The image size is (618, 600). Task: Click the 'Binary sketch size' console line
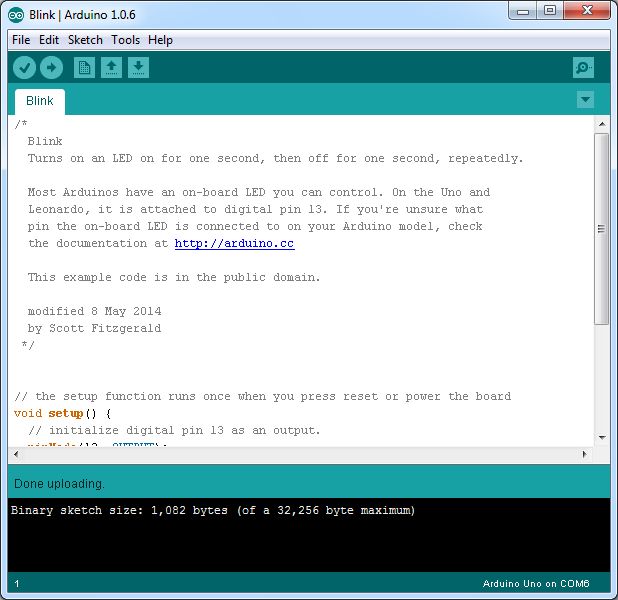click(213, 511)
